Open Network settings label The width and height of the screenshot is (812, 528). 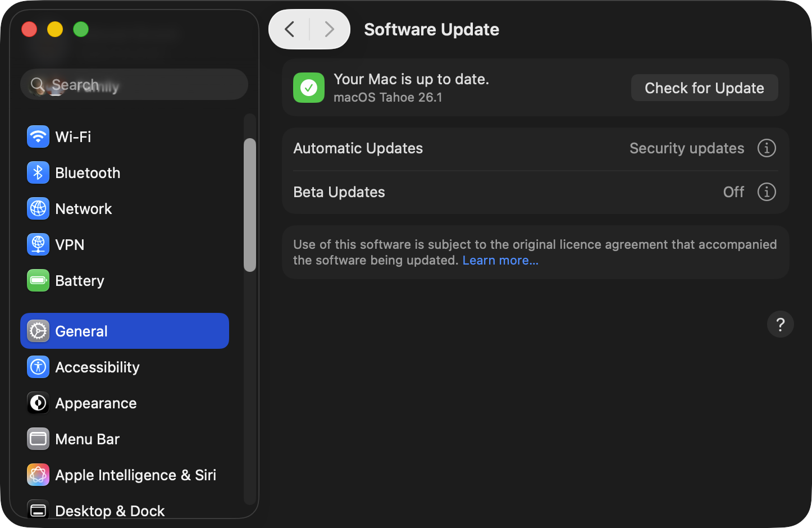84,208
